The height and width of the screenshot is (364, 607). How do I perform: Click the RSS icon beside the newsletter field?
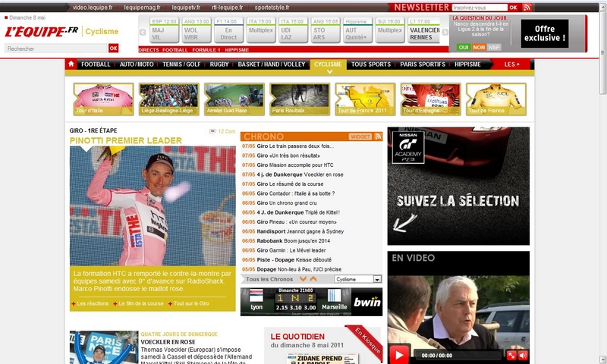click(x=527, y=7)
